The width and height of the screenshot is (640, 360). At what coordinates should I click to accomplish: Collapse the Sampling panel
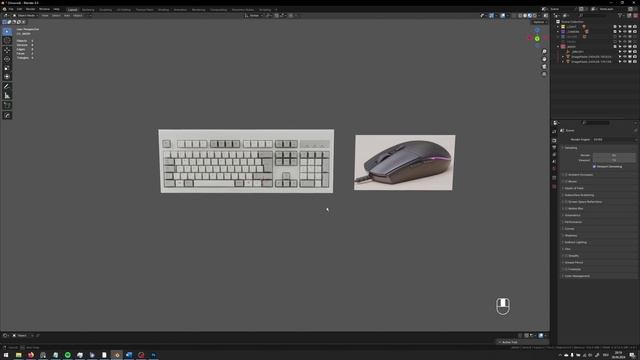(571, 148)
